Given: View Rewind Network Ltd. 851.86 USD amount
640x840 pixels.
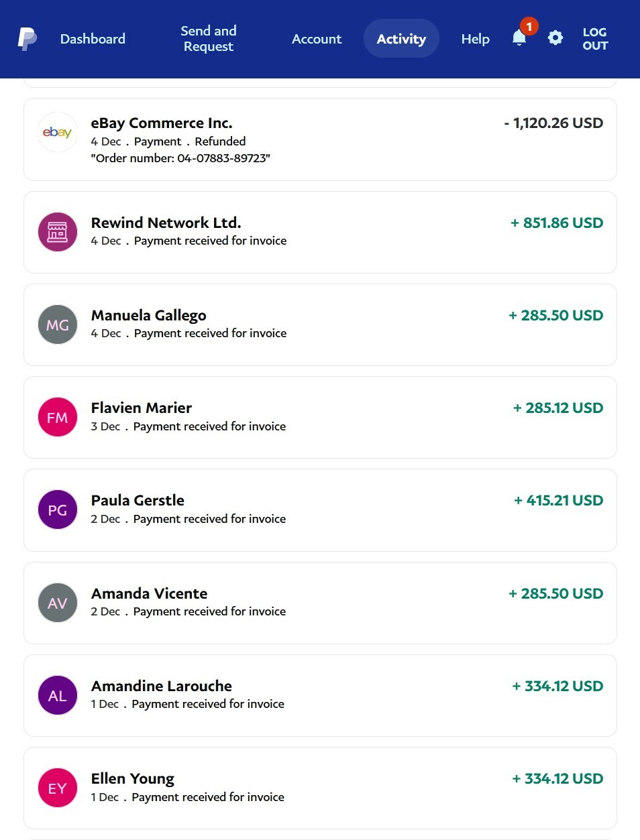Looking at the screenshot, I should pos(557,223).
